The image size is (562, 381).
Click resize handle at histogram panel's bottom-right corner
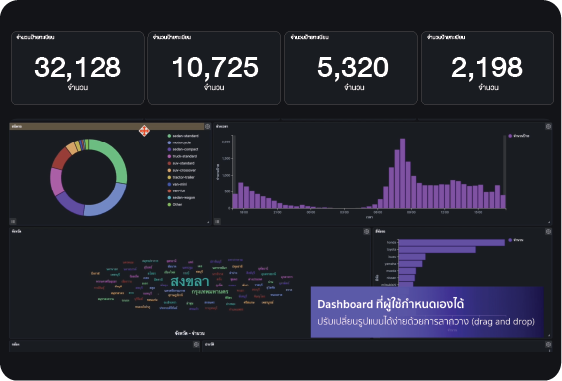pos(549,222)
